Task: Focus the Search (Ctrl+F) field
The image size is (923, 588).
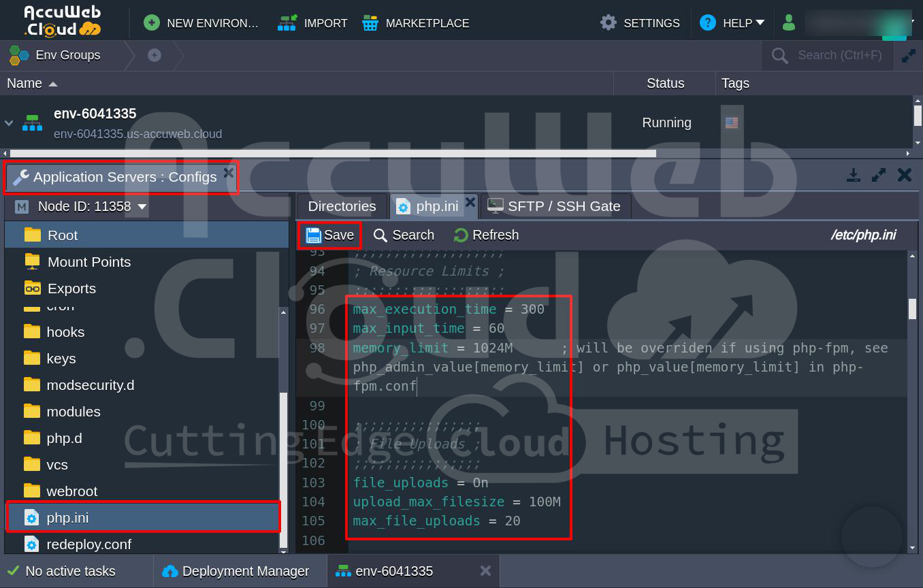Action: tap(840, 55)
